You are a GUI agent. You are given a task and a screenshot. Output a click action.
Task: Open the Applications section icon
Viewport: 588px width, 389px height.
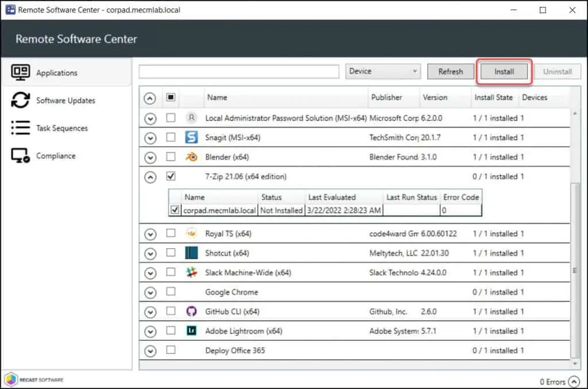(20, 72)
